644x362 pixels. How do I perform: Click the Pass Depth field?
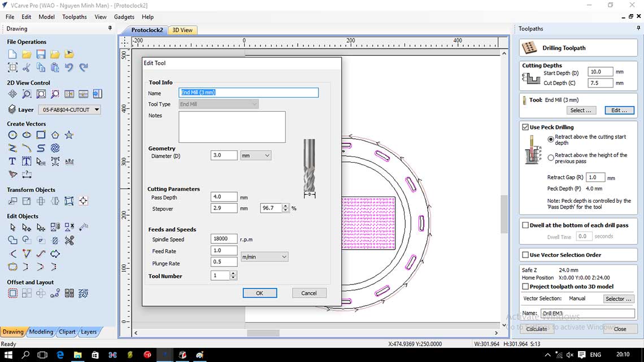point(224,197)
